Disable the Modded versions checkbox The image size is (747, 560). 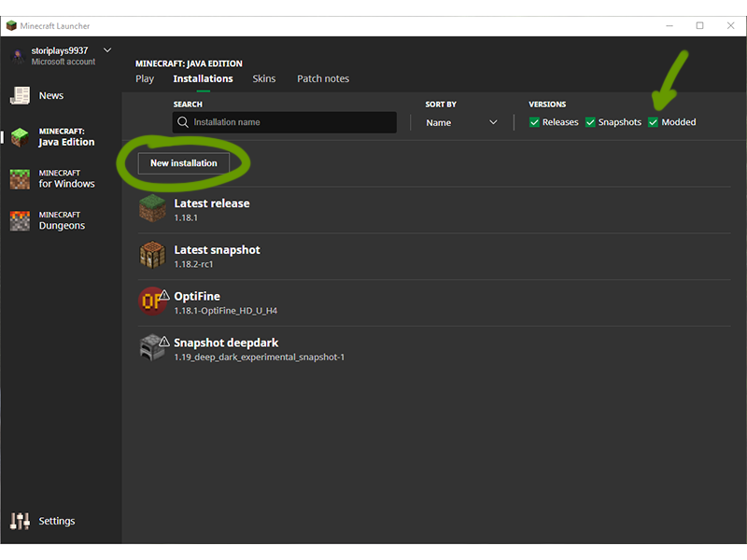point(654,122)
